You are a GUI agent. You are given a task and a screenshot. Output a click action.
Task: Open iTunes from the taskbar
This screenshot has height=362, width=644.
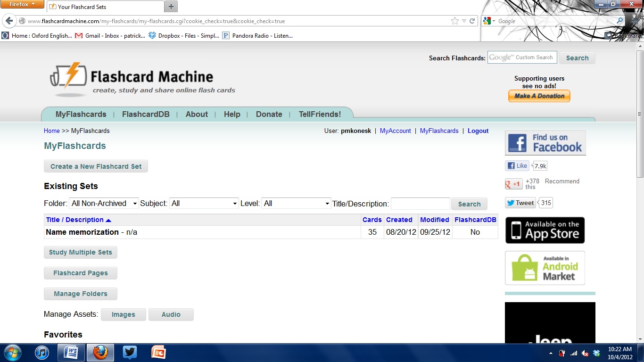pyautogui.click(x=42, y=353)
